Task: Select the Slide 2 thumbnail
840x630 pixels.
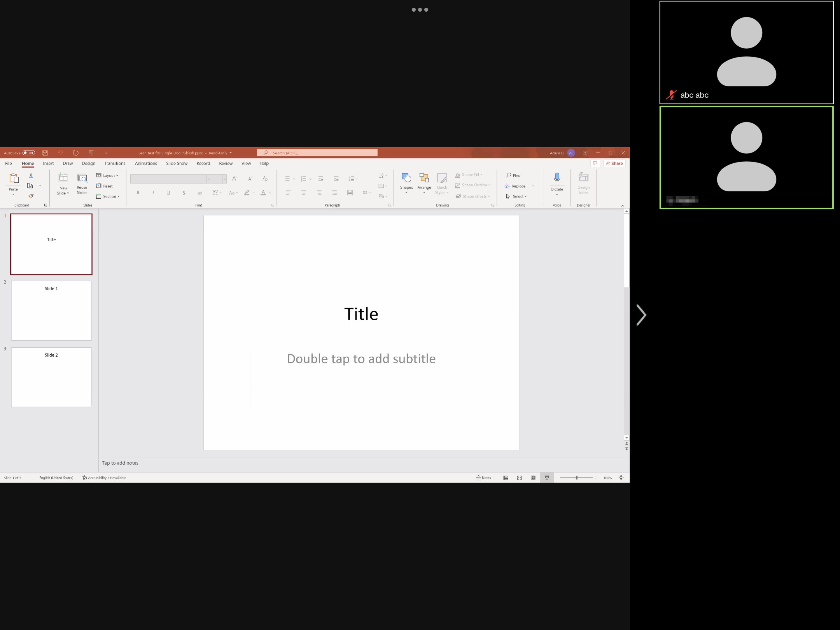Action: (x=51, y=377)
